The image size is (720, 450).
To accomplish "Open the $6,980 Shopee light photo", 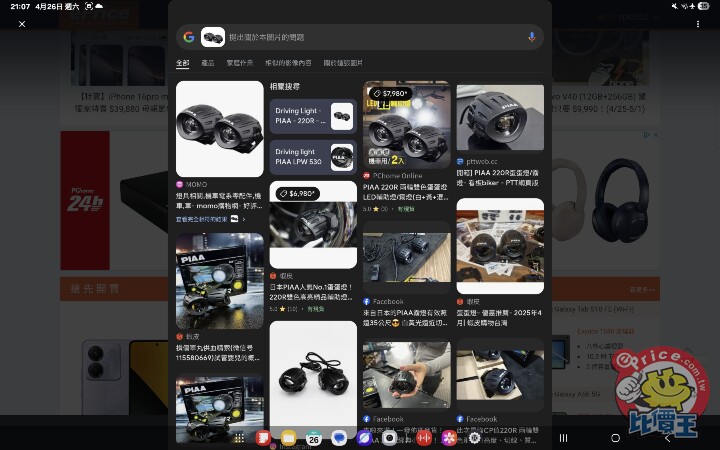I will coord(313,225).
